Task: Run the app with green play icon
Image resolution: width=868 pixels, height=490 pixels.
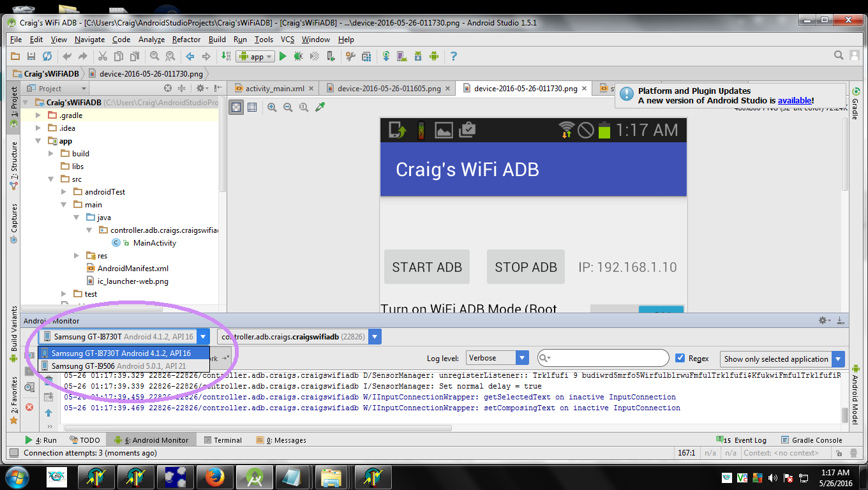Action: pyautogui.click(x=283, y=56)
